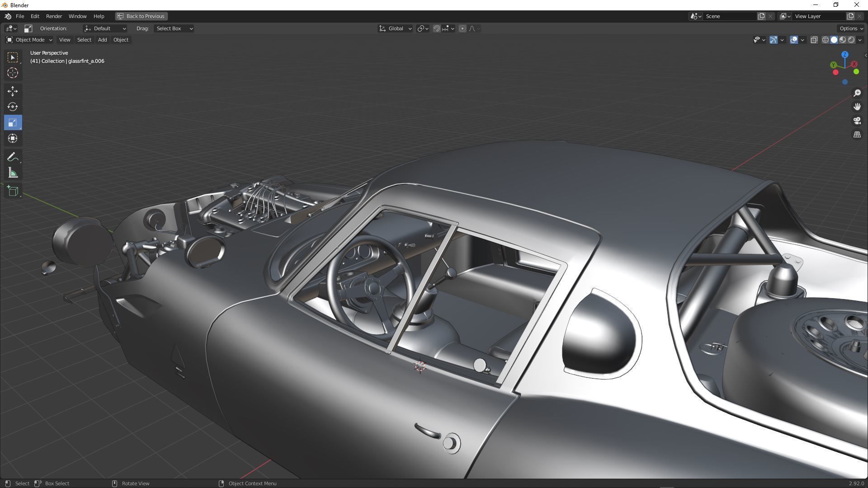Open the Global transform orientation dropdown
This screenshot has width=868, height=488.
395,28
